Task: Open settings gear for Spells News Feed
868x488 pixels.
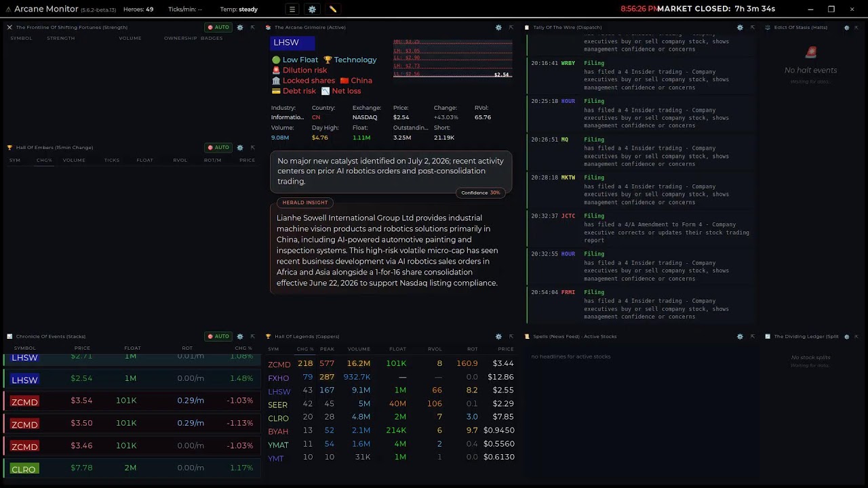Action: (x=740, y=336)
